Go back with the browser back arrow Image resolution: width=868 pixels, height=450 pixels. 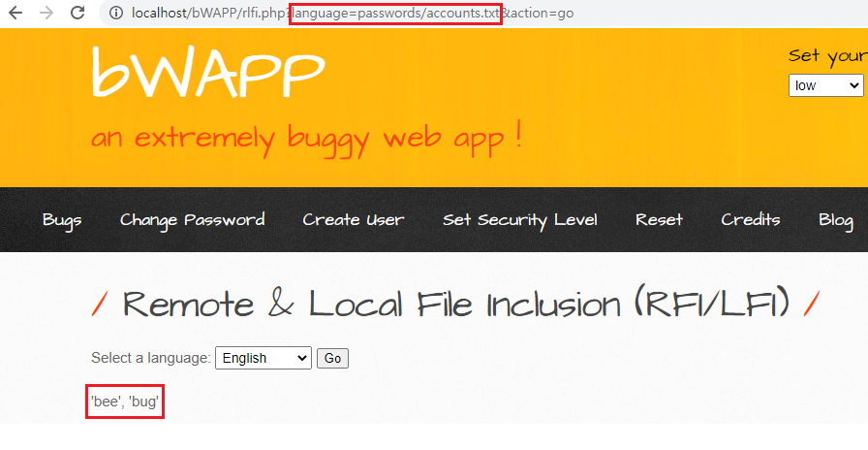pyautogui.click(x=15, y=13)
